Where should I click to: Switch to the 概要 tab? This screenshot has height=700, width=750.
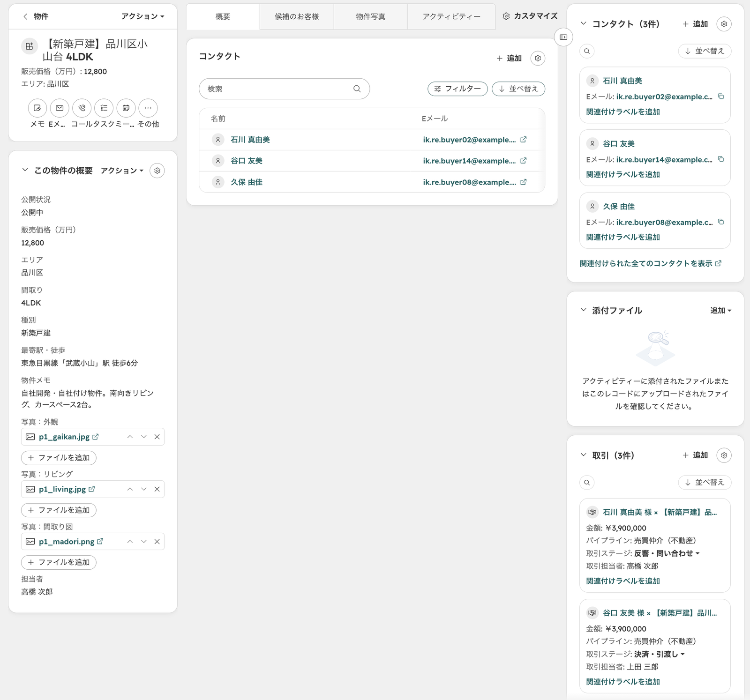pos(223,16)
